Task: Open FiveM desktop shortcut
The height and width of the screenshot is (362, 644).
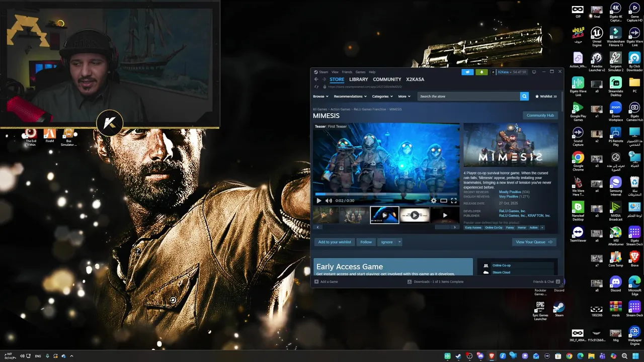Action: pos(49,136)
